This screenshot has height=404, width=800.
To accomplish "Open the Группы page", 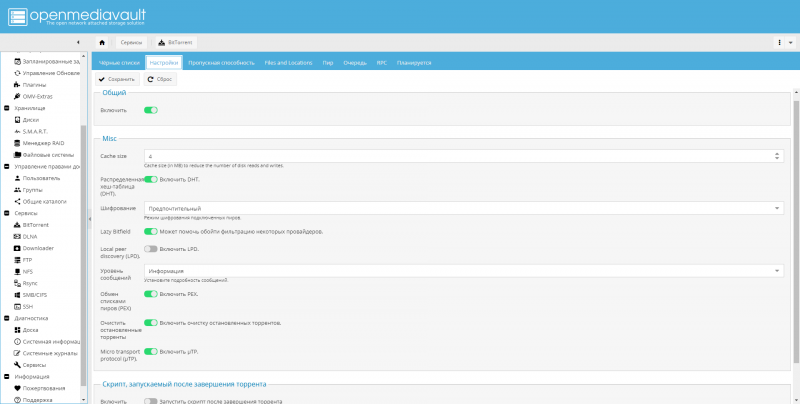I will pyautogui.click(x=29, y=190).
